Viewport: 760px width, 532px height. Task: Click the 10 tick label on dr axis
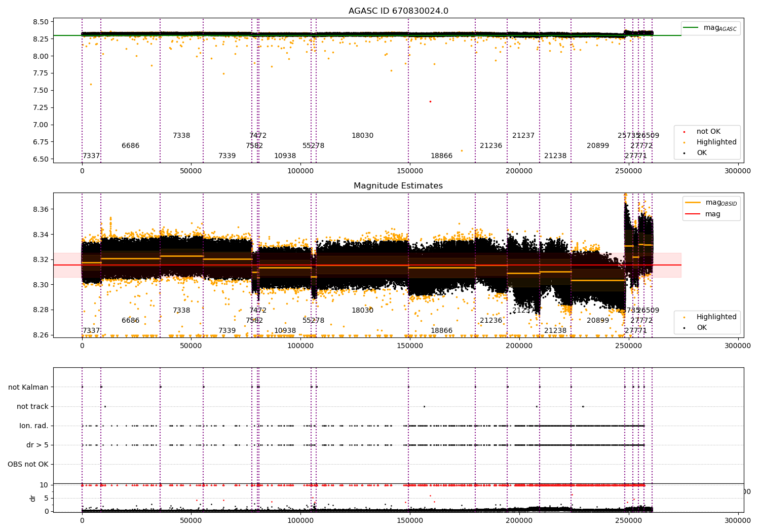tap(44, 485)
